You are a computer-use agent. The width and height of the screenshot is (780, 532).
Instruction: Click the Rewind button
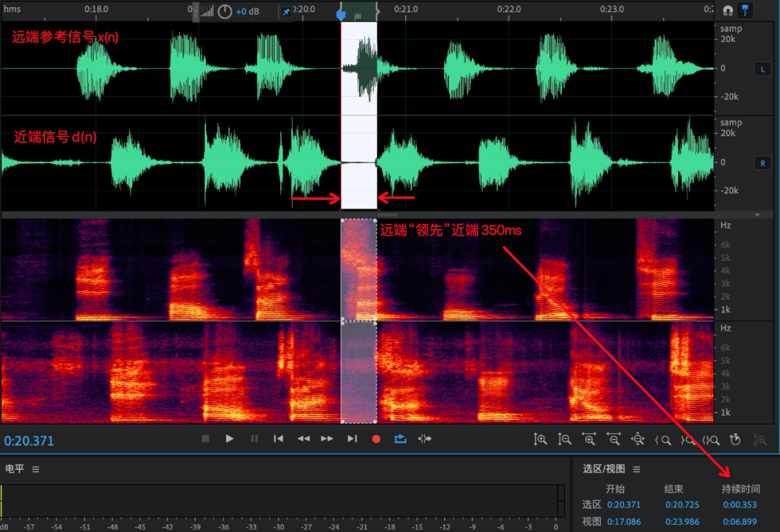point(303,438)
